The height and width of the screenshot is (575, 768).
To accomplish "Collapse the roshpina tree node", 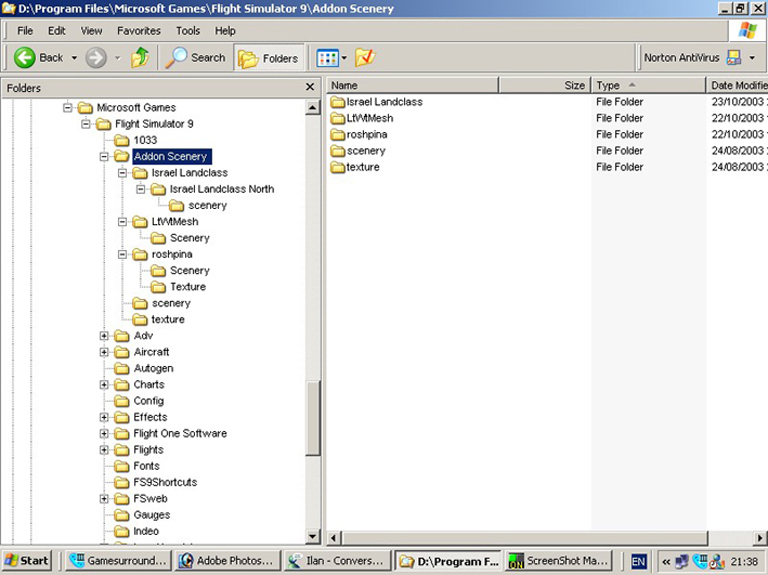I will 122,254.
